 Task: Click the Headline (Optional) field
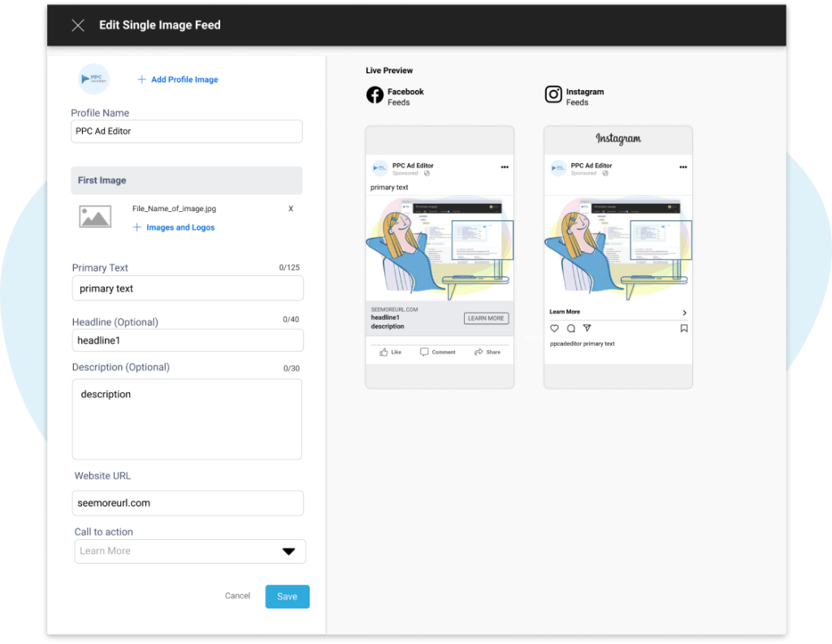(x=187, y=340)
